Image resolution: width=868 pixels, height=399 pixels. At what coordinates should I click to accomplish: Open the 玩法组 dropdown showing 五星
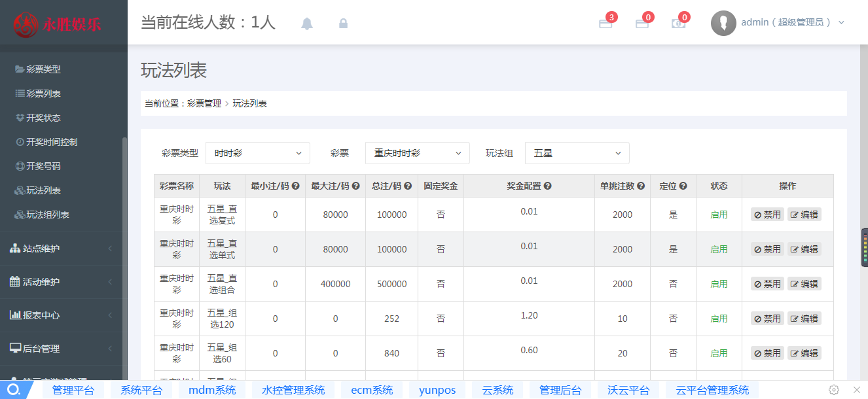pos(577,153)
